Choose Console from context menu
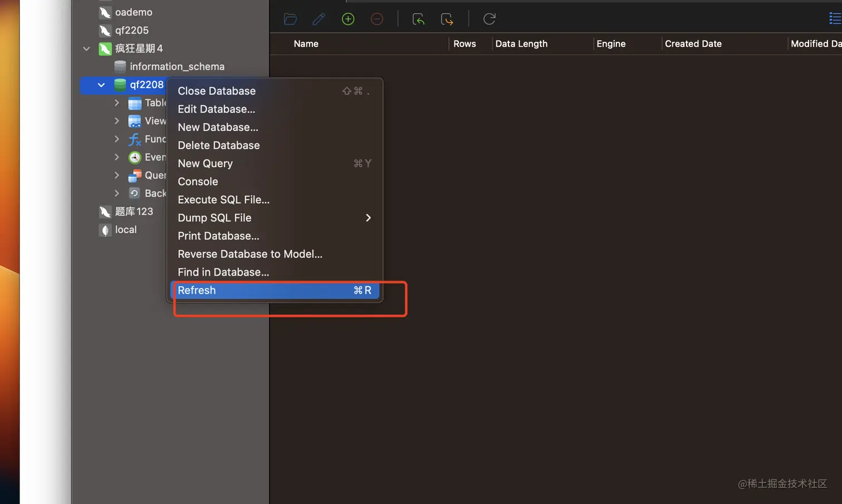842x504 pixels. [x=275, y=182]
